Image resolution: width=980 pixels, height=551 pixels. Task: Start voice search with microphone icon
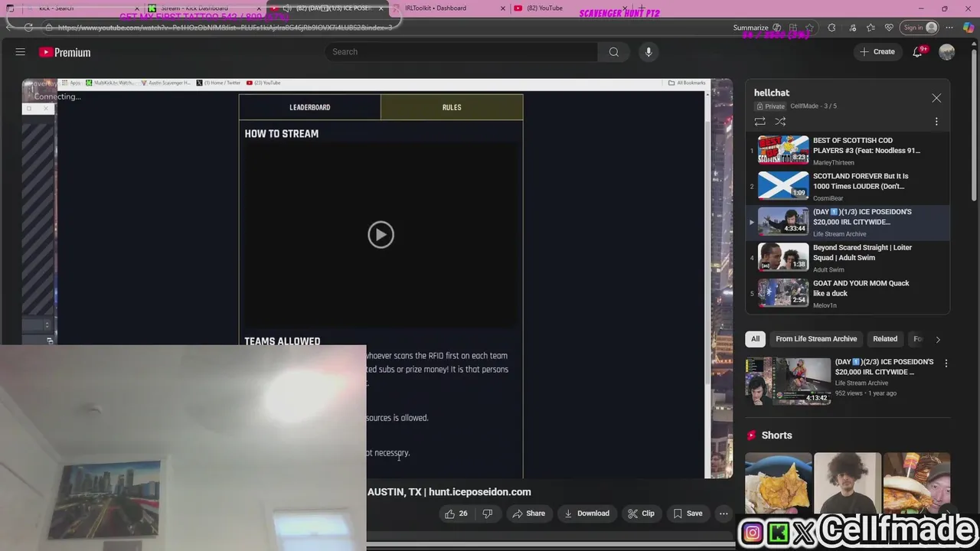[648, 52]
